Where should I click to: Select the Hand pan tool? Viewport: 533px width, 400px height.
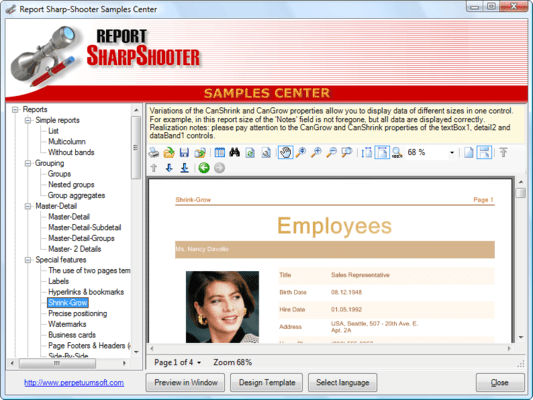click(286, 152)
